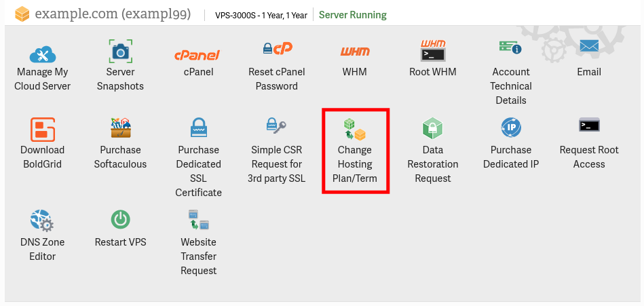Launch cPanel from its icon
This screenshot has width=644, height=306.
tap(198, 54)
